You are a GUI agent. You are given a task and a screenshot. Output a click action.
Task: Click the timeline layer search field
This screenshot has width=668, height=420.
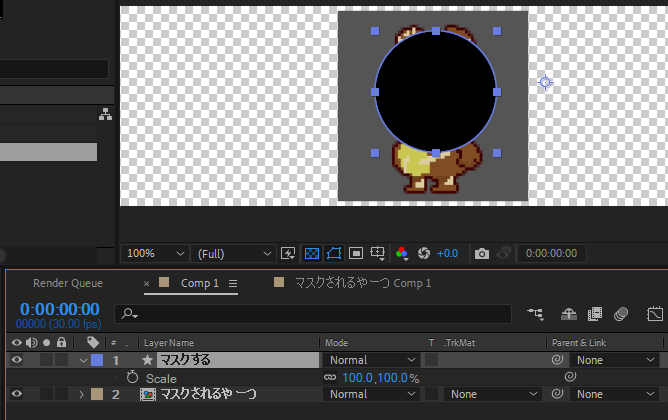(313, 314)
